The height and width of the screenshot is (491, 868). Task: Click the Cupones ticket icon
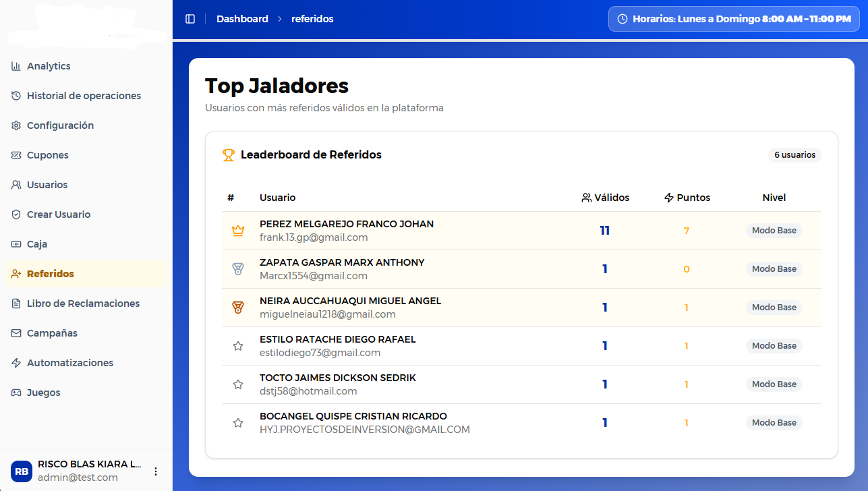tap(16, 155)
